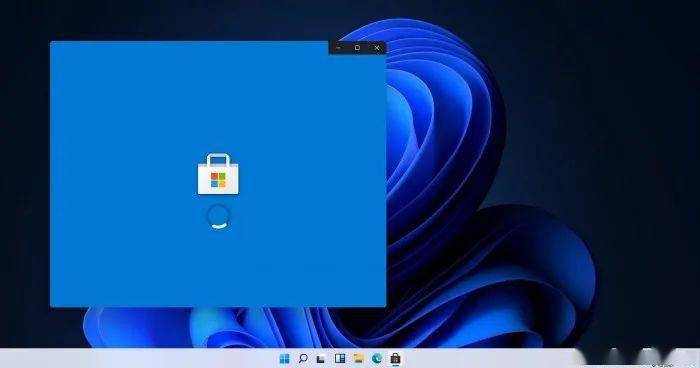Click the loading spinner in Store
The image size is (700, 368).
click(218, 217)
